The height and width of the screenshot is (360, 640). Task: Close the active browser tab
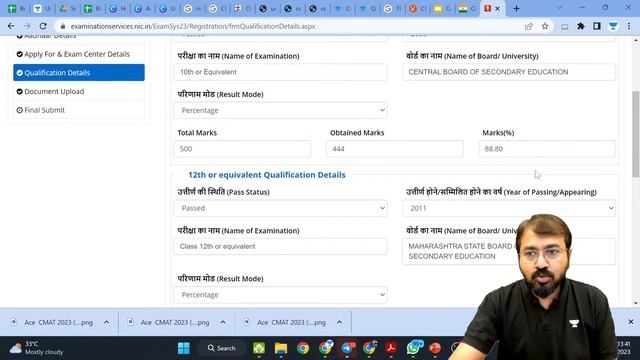[497, 9]
